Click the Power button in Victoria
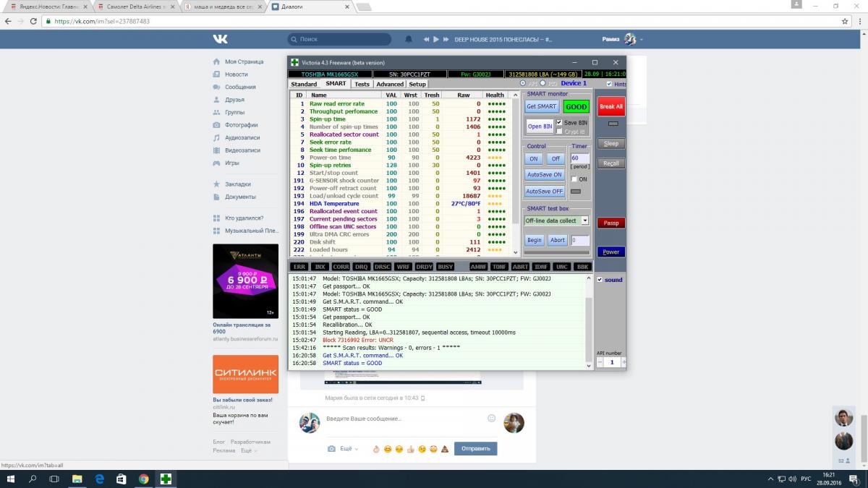The height and width of the screenshot is (488, 868). [x=611, y=252]
